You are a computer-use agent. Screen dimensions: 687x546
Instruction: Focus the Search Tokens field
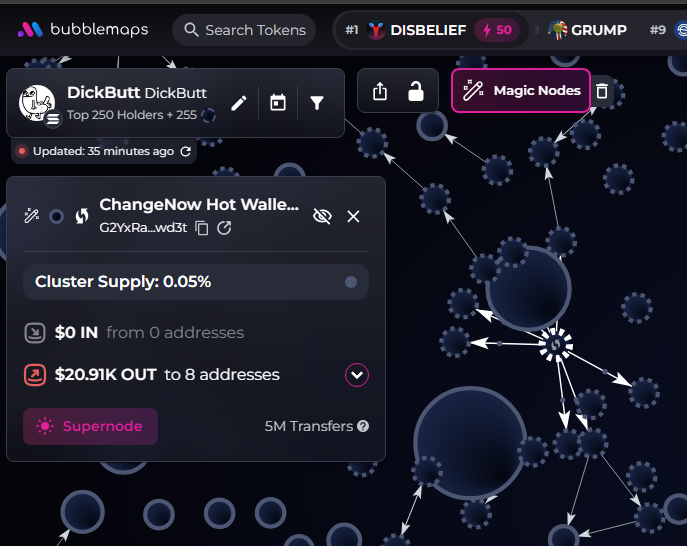point(244,30)
